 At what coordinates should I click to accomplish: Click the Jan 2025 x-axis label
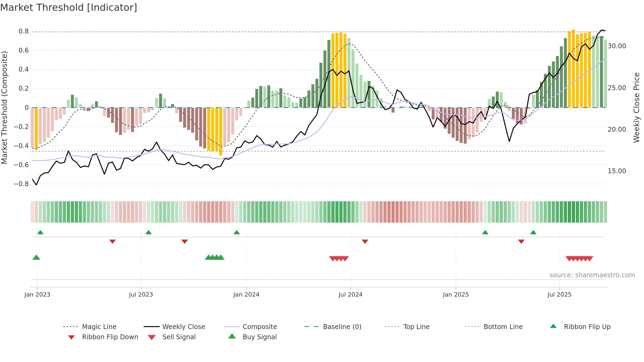(456, 295)
